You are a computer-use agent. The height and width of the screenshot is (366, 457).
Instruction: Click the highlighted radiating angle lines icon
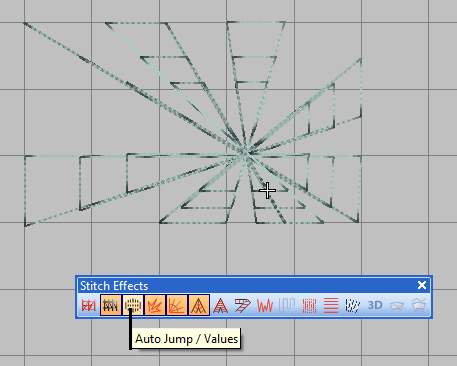click(x=177, y=305)
